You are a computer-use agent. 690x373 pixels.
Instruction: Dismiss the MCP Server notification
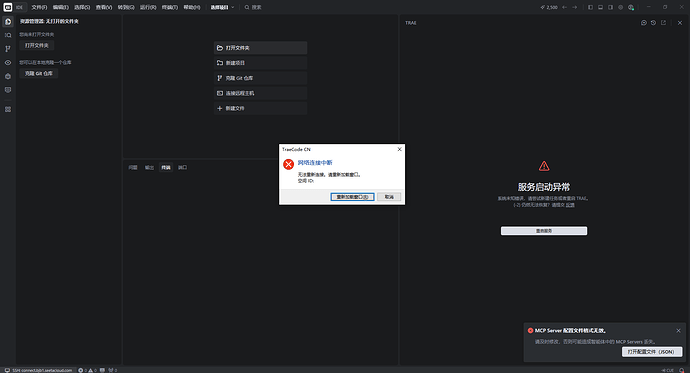[678, 331]
